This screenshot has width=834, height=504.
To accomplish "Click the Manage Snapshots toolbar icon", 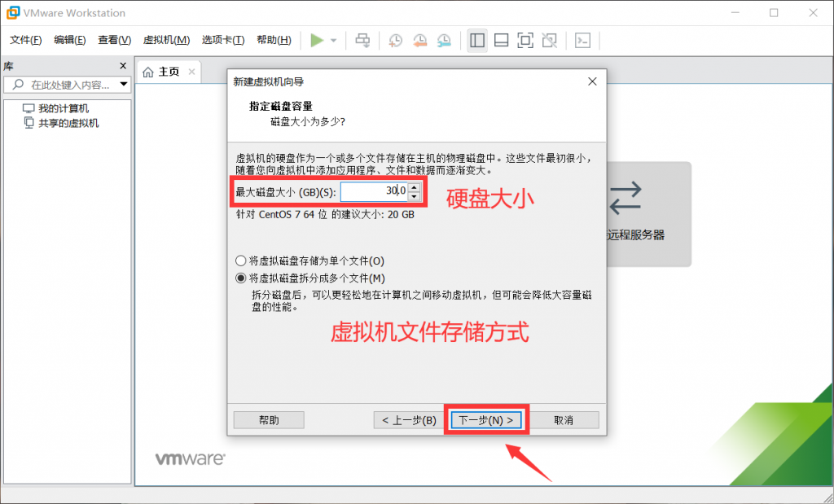I will click(444, 41).
